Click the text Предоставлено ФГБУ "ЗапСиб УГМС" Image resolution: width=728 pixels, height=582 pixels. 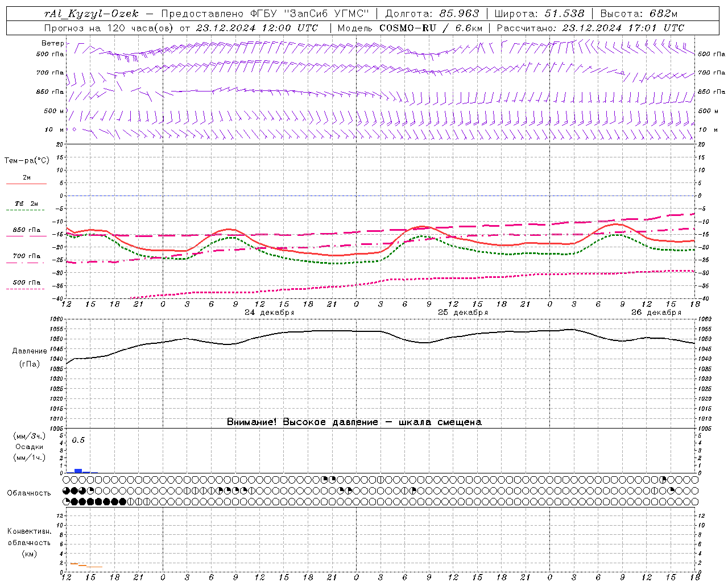coord(265,14)
